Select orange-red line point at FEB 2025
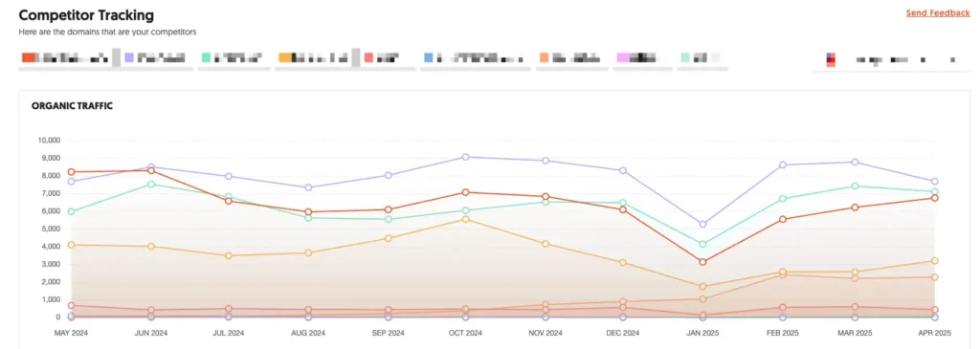980x349 pixels. click(x=782, y=219)
